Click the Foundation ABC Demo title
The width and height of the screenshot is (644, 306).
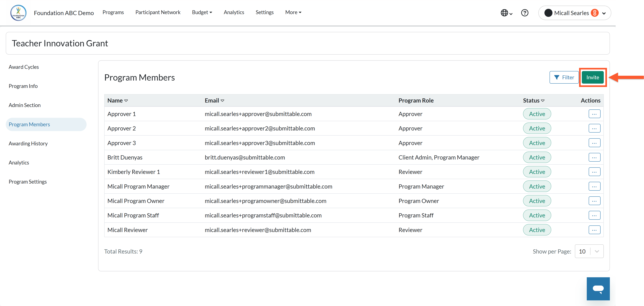click(64, 13)
